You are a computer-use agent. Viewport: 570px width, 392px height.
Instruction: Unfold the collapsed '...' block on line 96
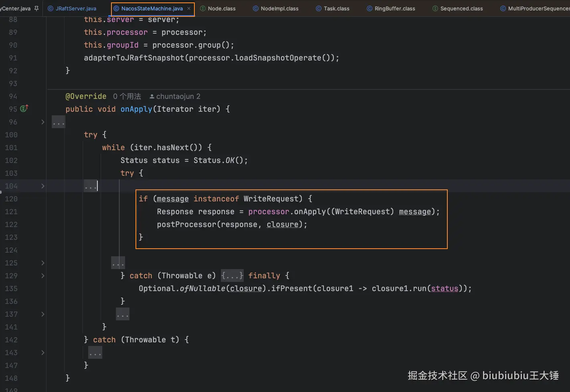click(59, 122)
